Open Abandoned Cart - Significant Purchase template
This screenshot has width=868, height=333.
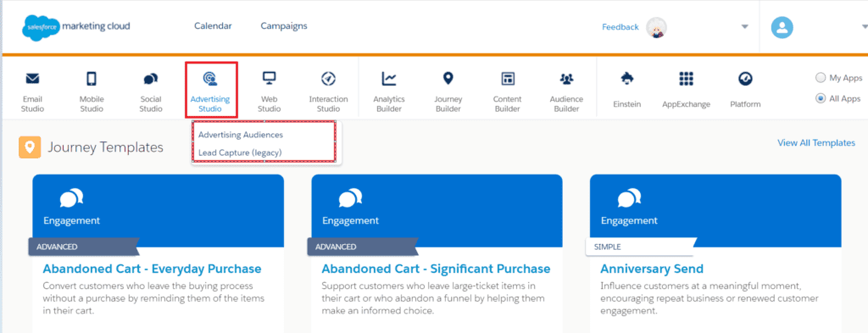437,269
